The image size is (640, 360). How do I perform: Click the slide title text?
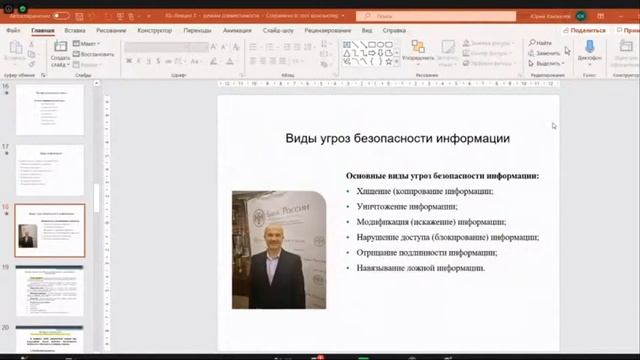pyautogui.click(x=398, y=138)
